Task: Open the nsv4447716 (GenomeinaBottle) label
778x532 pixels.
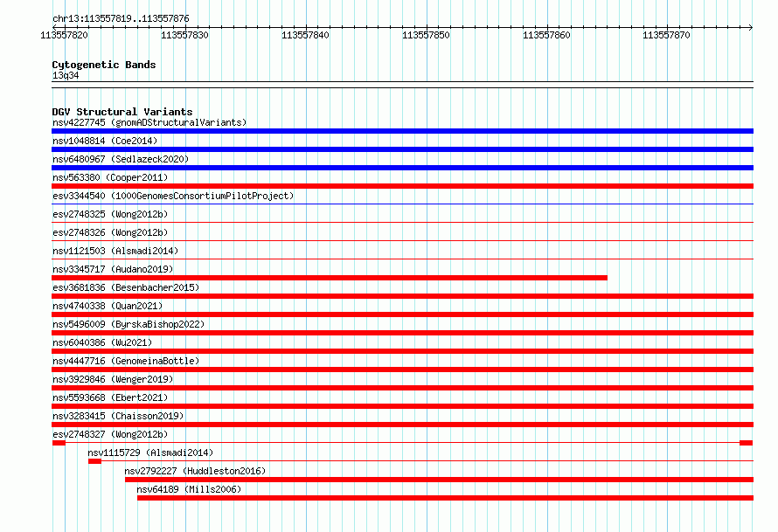Action: pyautogui.click(x=126, y=361)
